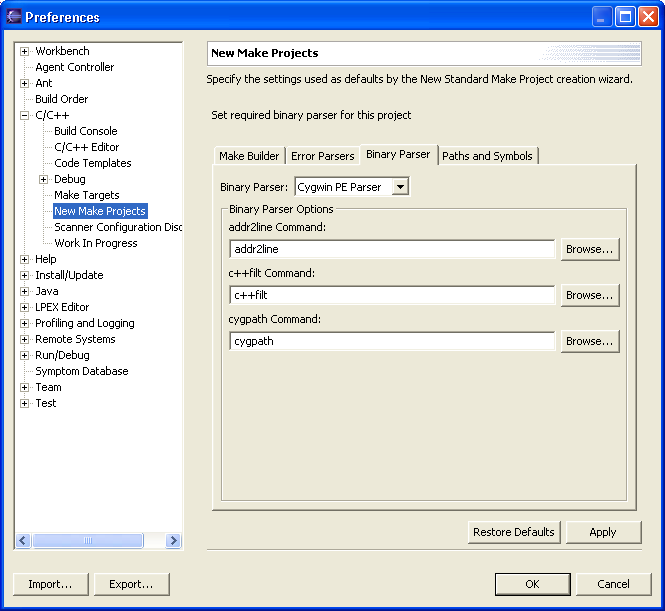Expand the Workbench tree node
The image size is (665, 611).
tap(25, 51)
